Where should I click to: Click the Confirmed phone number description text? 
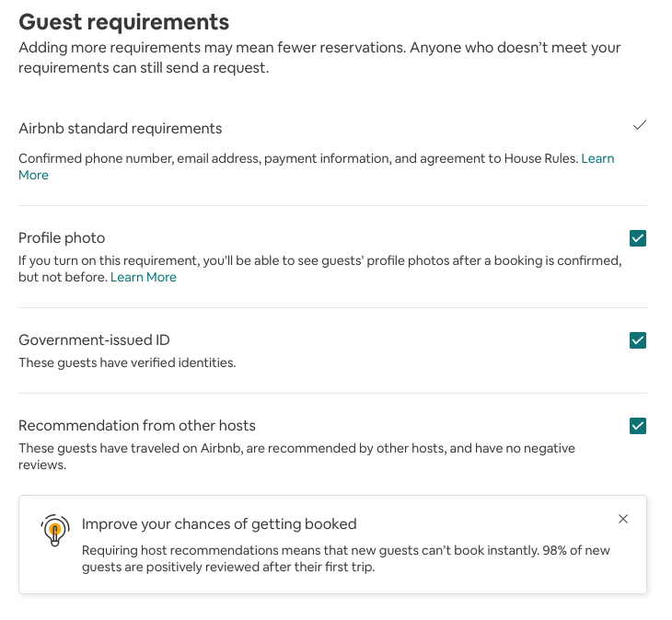point(299,158)
